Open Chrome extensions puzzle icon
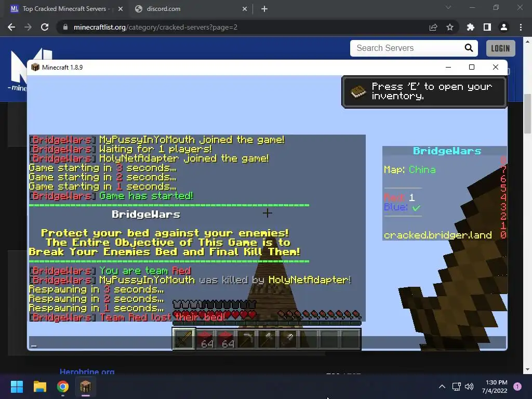Screen dimensions: 532x399 point(471,27)
